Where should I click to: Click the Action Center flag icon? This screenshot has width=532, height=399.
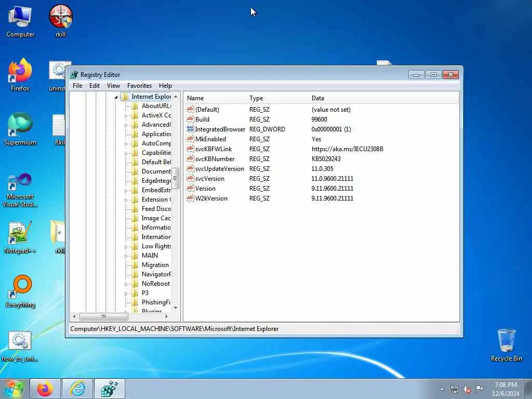point(479,389)
